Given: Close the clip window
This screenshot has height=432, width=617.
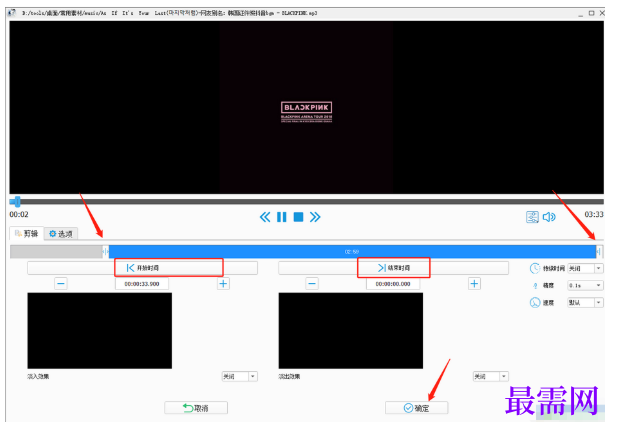Looking at the screenshot, I should (602, 13).
